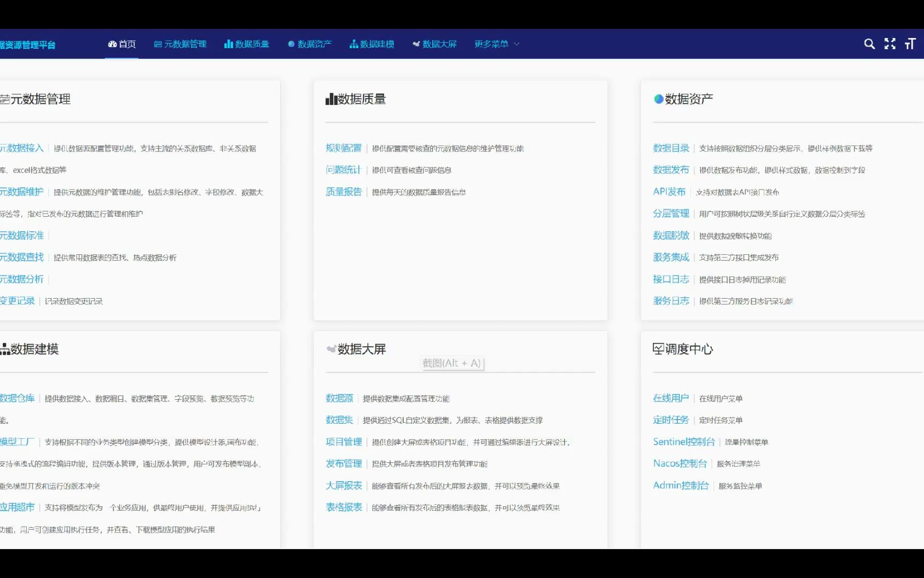Open 元数据管理 menu item
The height and width of the screenshot is (578, 924).
(x=180, y=44)
